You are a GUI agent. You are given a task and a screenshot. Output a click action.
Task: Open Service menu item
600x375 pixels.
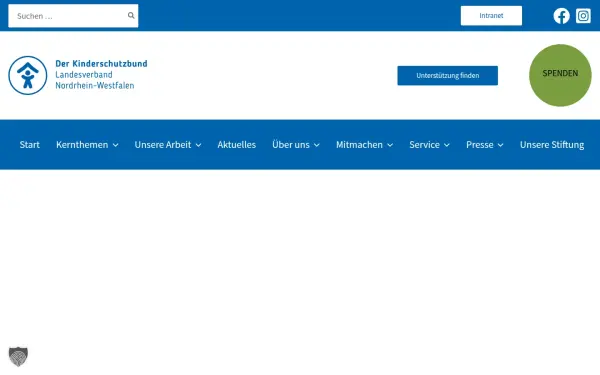pyautogui.click(x=424, y=145)
